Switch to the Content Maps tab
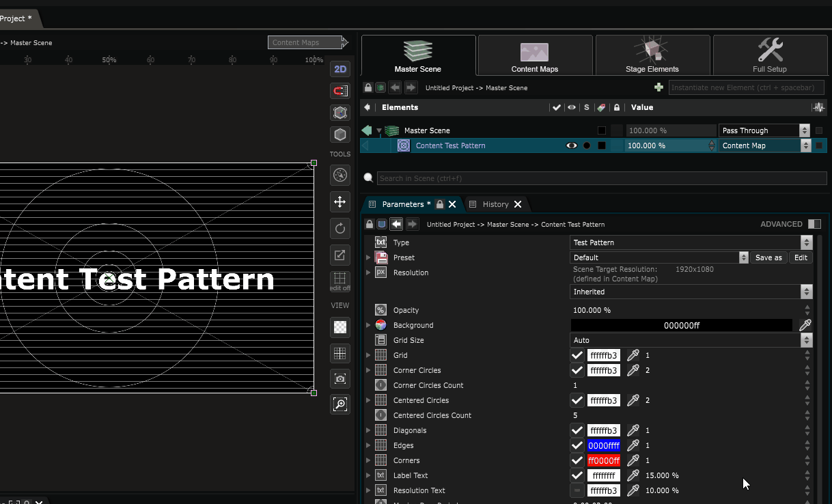832x504 pixels. pyautogui.click(x=535, y=56)
